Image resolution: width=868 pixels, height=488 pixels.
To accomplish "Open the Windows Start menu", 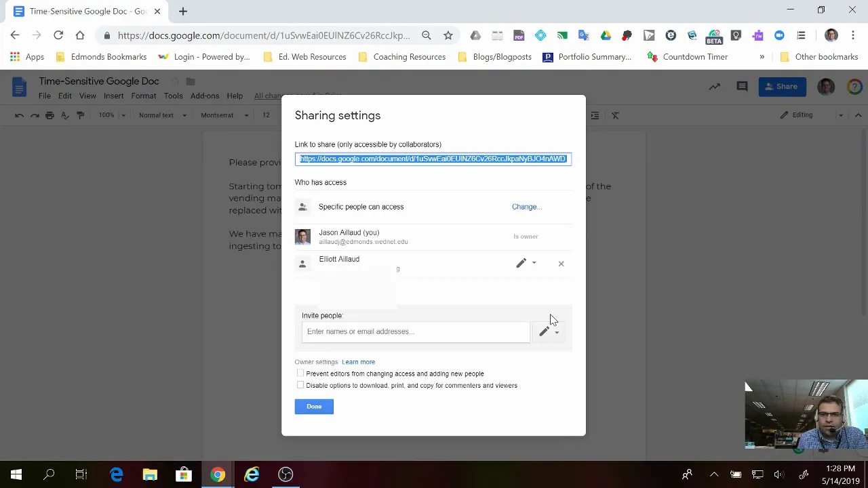I will pos(16,474).
